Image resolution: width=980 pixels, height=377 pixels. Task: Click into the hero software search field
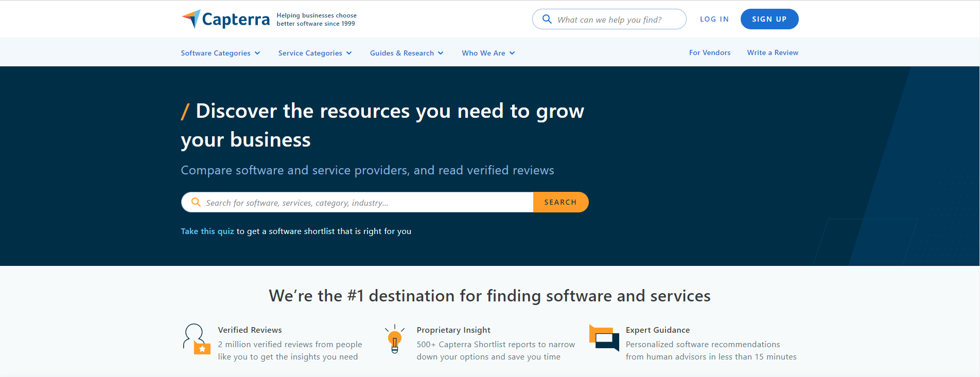[365, 203]
